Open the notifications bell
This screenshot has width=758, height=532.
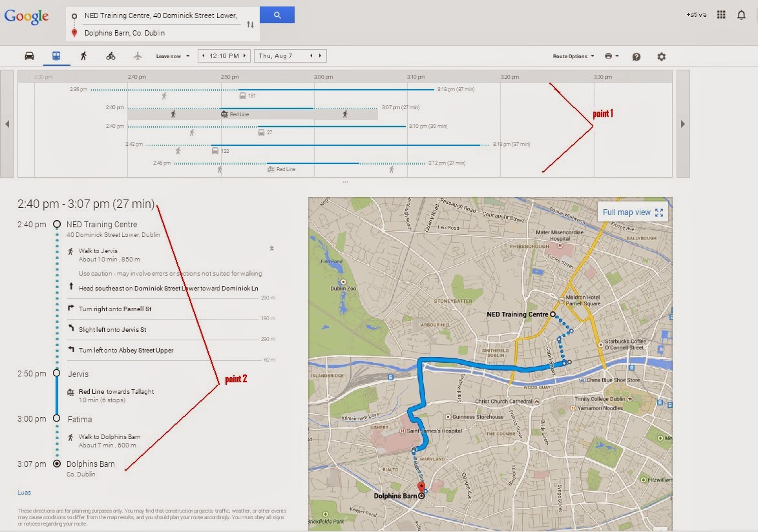point(741,15)
